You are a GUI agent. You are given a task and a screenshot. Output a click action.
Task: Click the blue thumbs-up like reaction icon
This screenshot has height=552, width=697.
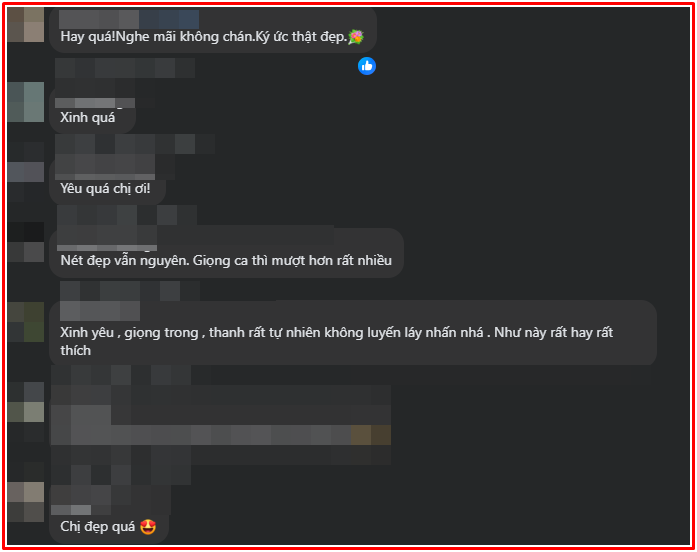pos(367,66)
